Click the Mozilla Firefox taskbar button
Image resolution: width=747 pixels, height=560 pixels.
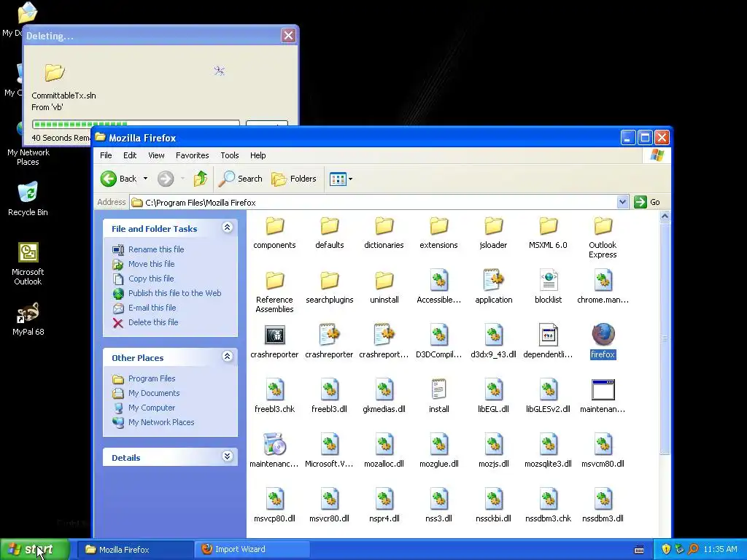[135, 549]
